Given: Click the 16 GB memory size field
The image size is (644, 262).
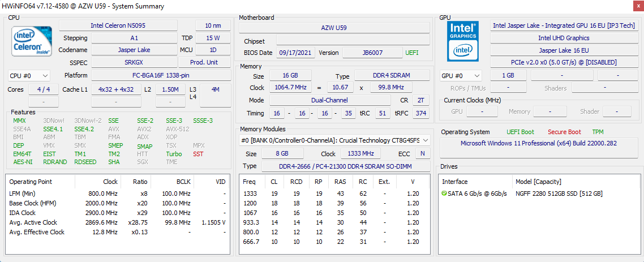Looking at the screenshot, I should 290,76.
